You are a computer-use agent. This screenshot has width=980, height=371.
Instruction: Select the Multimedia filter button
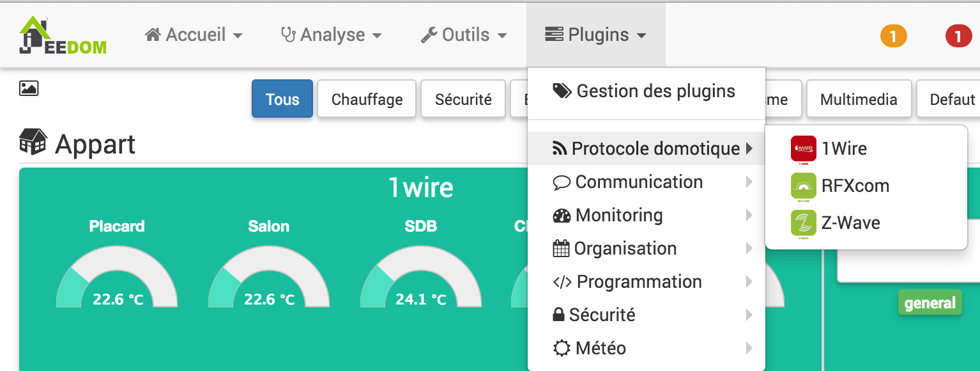[x=859, y=99]
